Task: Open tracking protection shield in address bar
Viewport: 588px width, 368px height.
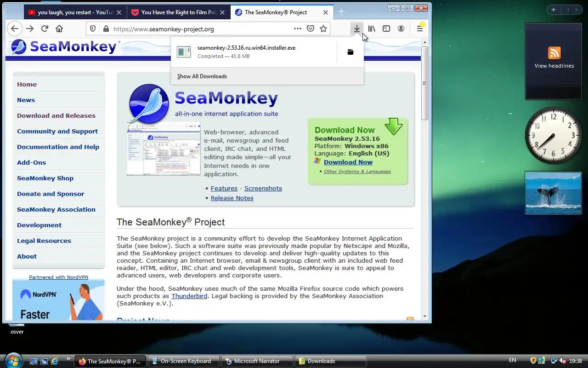Action: pos(93,29)
